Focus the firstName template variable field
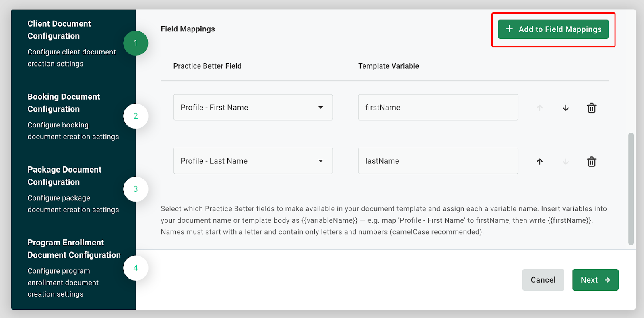Viewport: 644px width, 318px height. tap(438, 107)
